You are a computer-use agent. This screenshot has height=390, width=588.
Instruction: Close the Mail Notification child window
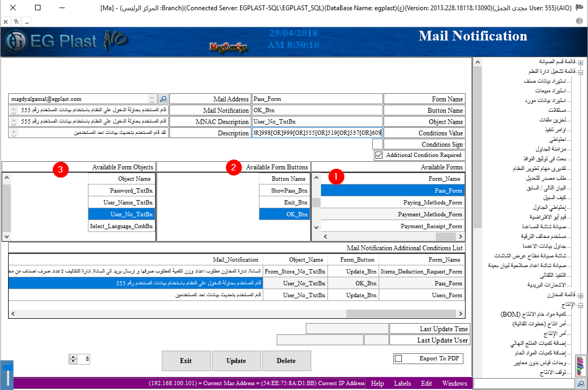tap(5, 22)
